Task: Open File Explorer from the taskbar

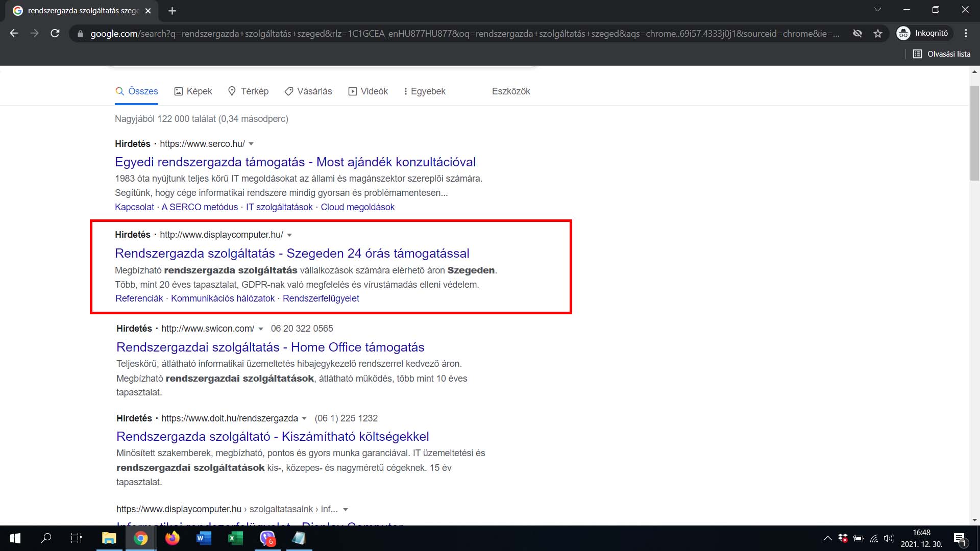Action: [x=109, y=538]
